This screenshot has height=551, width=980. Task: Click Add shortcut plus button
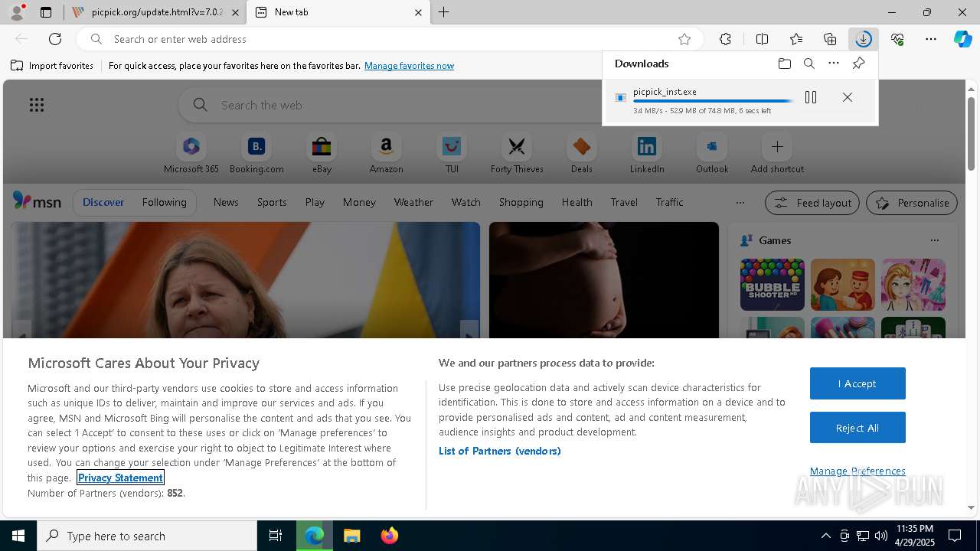click(777, 146)
